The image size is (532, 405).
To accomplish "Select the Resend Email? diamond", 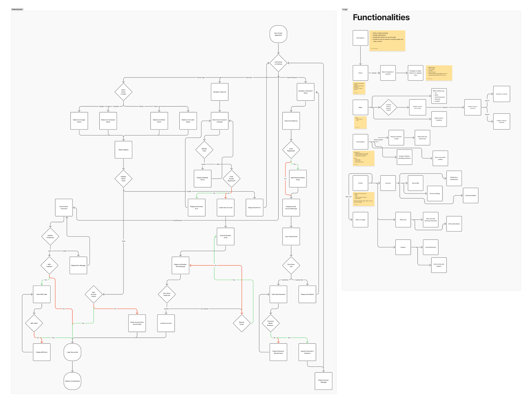I will 242,323.
